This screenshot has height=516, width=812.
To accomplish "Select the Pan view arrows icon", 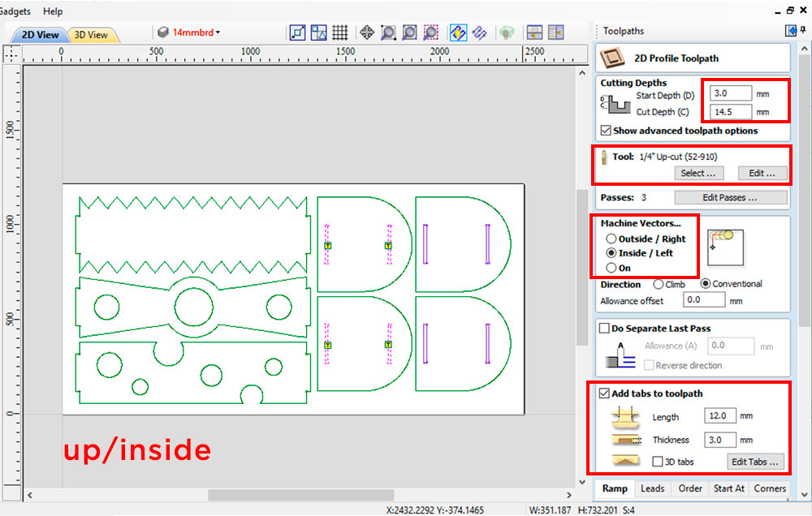I will click(367, 32).
